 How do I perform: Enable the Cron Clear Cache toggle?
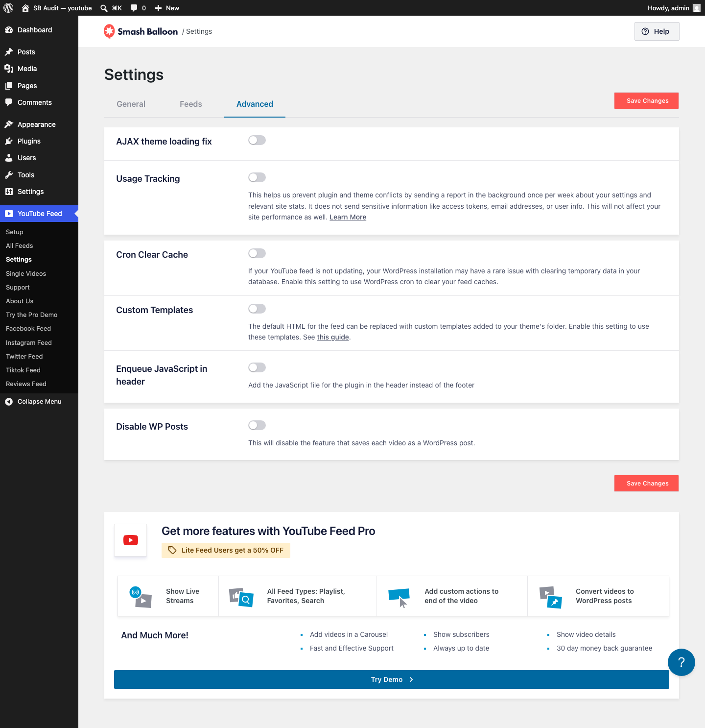click(x=257, y=253)
